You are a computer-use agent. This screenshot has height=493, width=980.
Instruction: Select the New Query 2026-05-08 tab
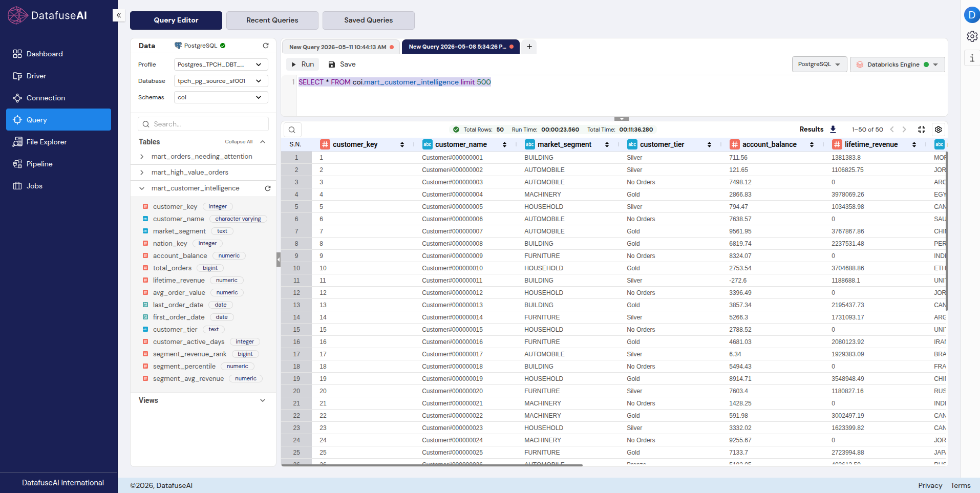point(461,47)
